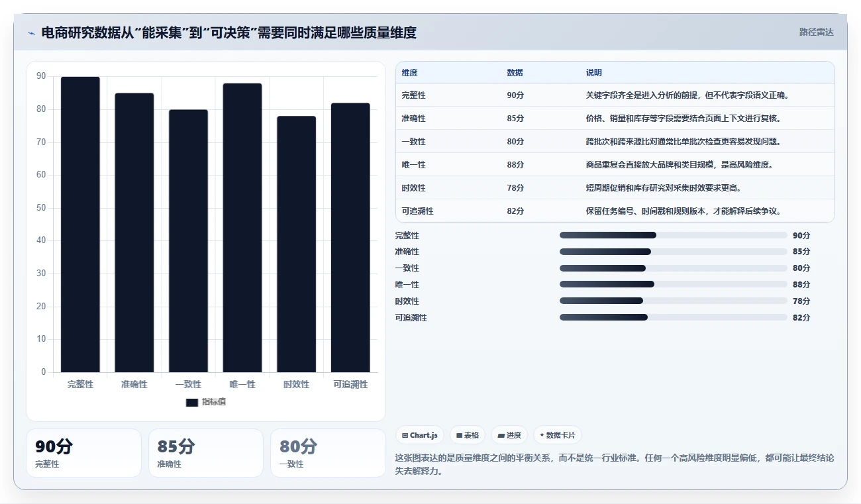Click the Chart.js chip icon
This screenshot has height=504, width=861.
tap(405, 436)
